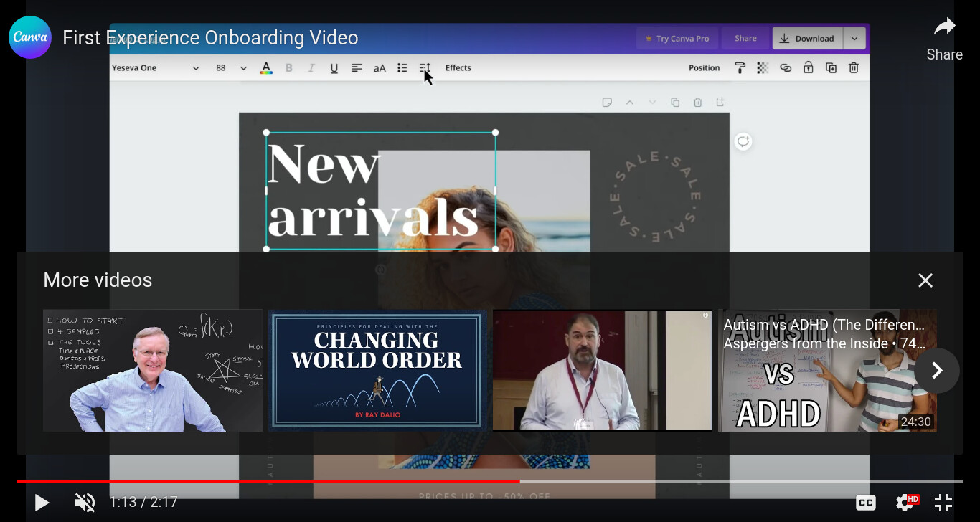Image resolution: width=980 pixels, height=522 pixels.
Task: Select the copy style paint roller
Action: pos(740,68)
